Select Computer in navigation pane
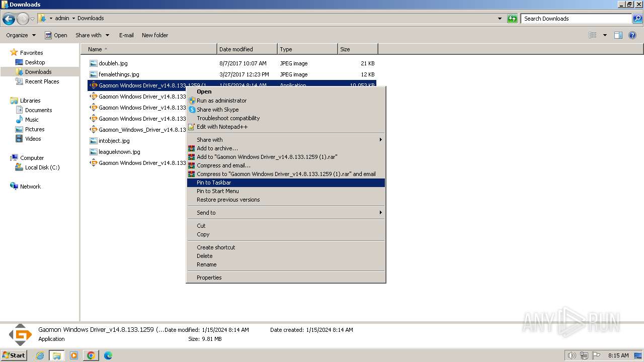The width and height of the screenshot is (644, 362). pos(32,158)
